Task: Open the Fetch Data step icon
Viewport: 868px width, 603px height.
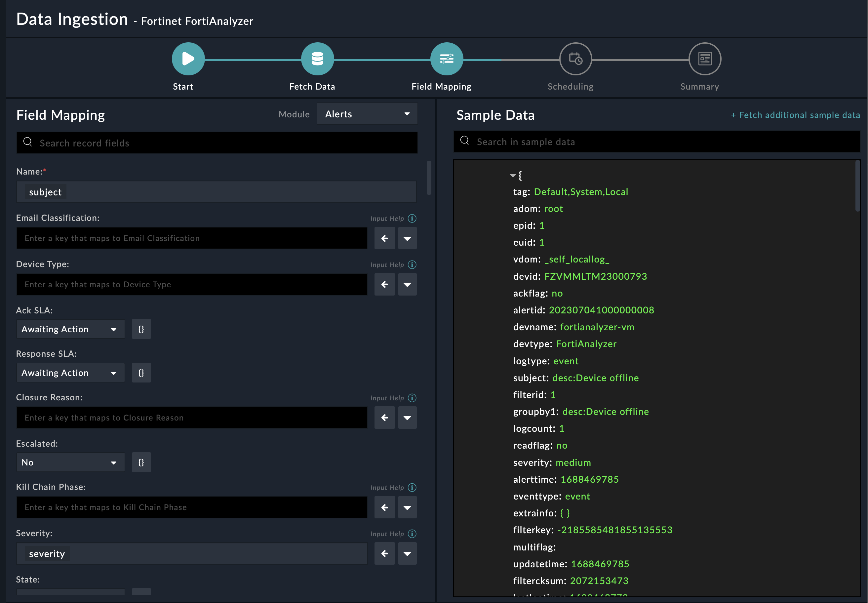Action: click(x=317, y=59)
